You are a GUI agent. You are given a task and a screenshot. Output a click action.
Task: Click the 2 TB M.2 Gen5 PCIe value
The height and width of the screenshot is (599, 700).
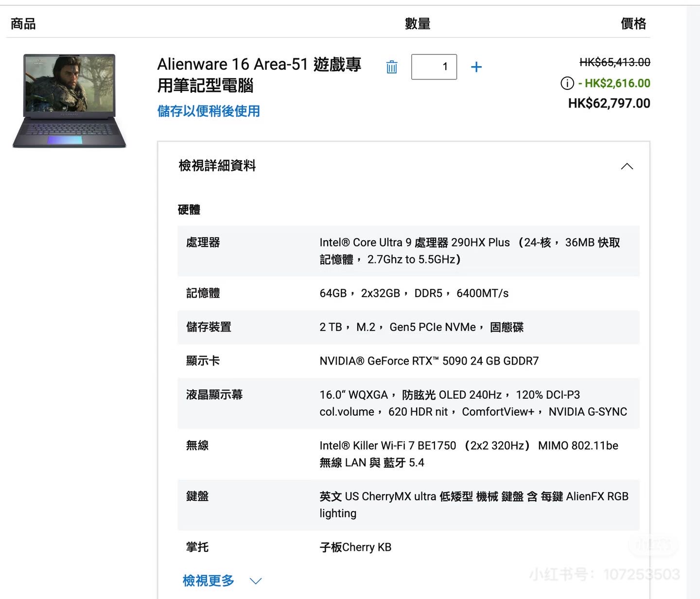point(421,327)
